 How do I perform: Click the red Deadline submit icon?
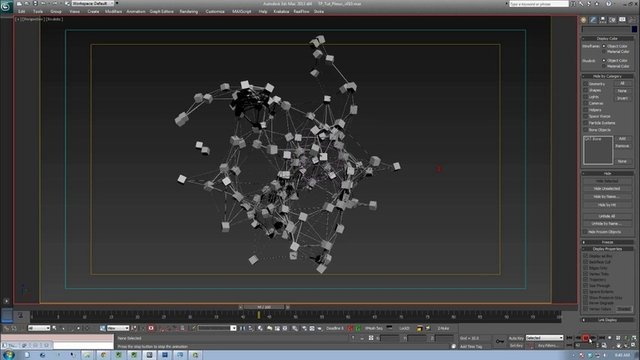tap(351, 328)
